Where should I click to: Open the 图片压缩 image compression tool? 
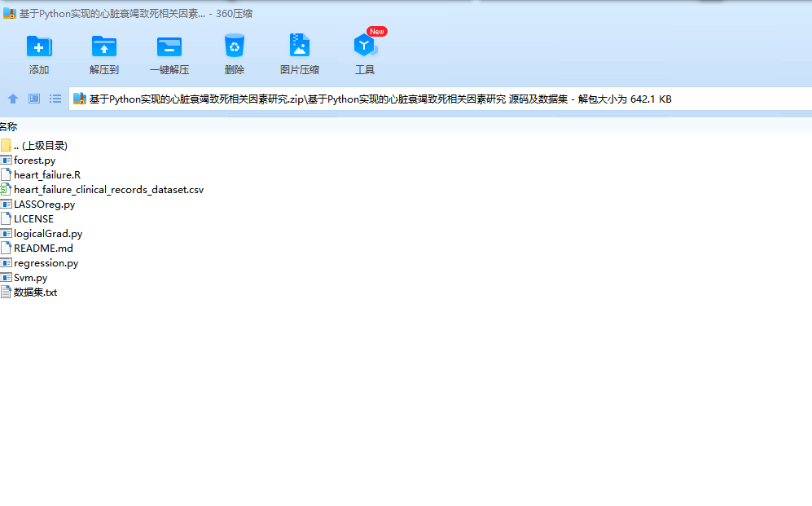click(300, 46)
